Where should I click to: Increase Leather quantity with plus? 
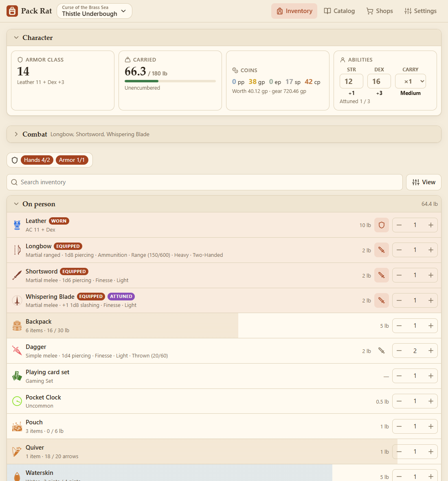[431, 225]
